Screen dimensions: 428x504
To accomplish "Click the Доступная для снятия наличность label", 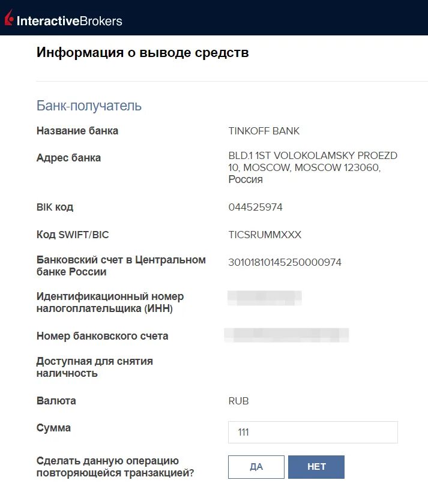I will [94, 367].
